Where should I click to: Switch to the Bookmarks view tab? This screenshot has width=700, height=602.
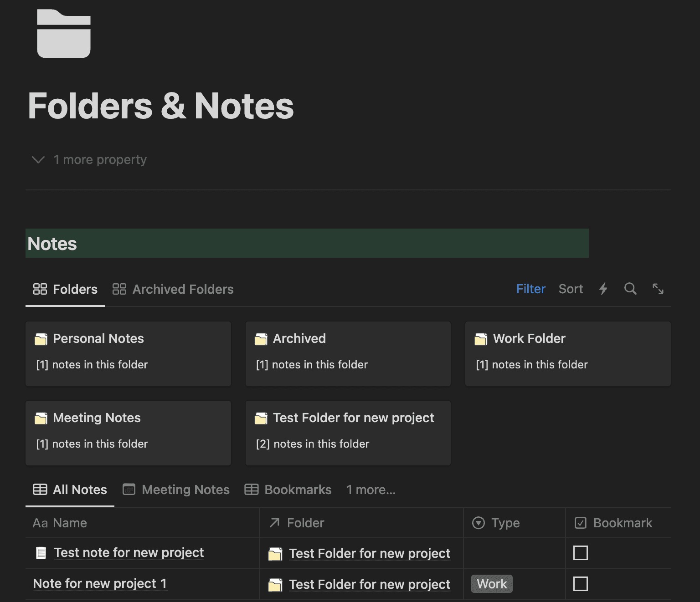click(288, 490)
